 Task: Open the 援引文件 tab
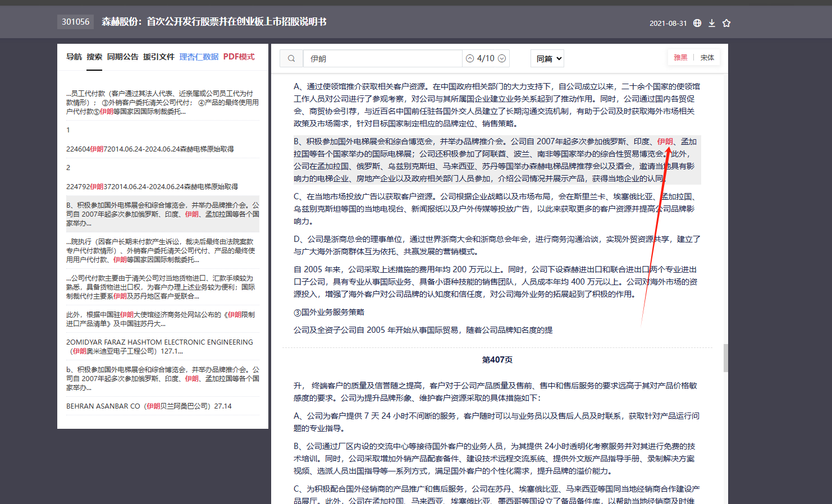click(159, 57)
